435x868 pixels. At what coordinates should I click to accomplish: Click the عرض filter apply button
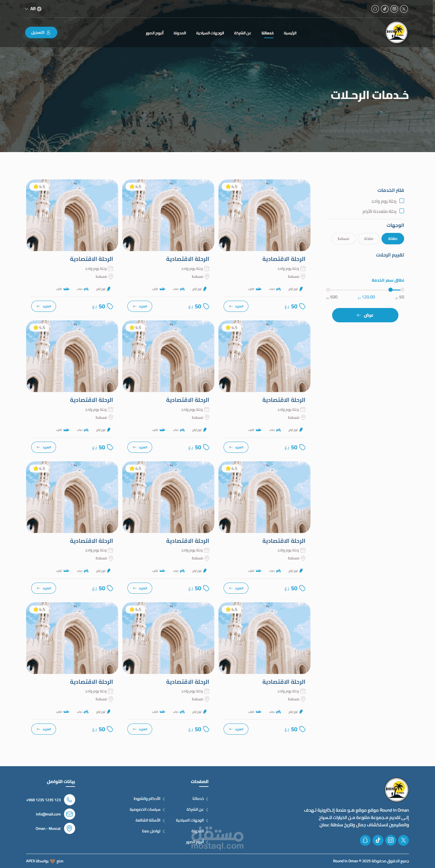[365, 315]
